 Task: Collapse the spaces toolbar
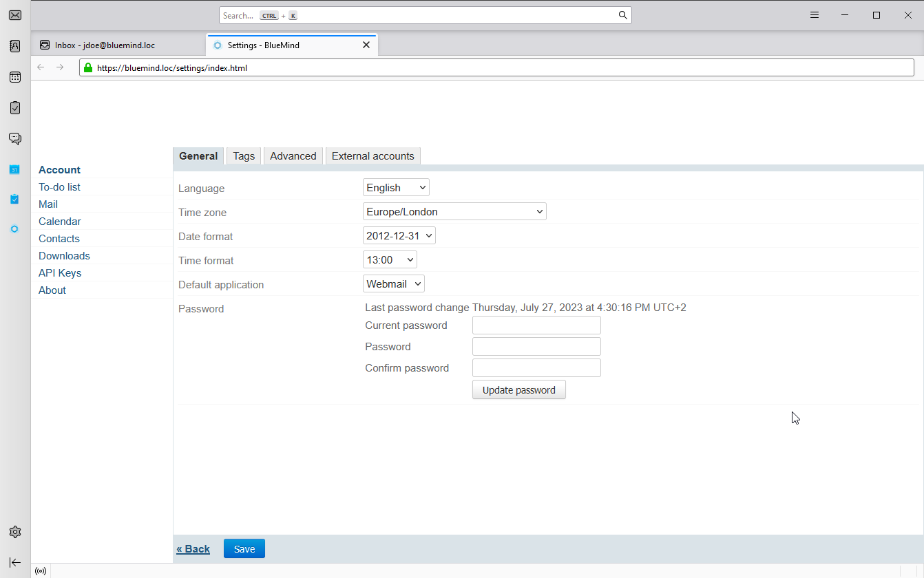(14, 562)
